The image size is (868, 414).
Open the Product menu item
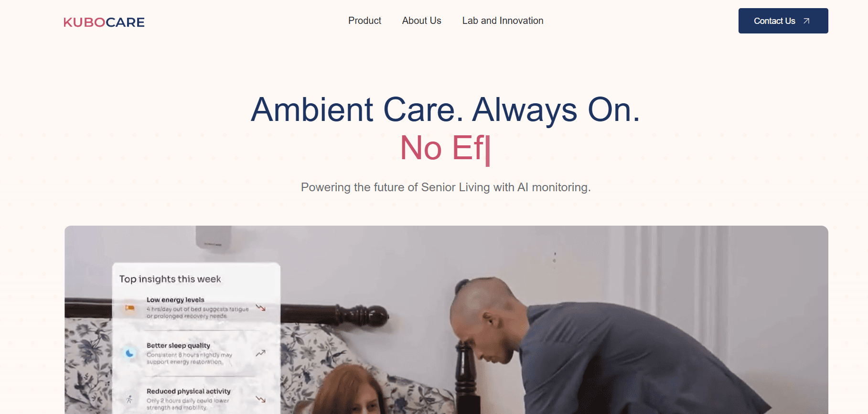coord(364,21)
